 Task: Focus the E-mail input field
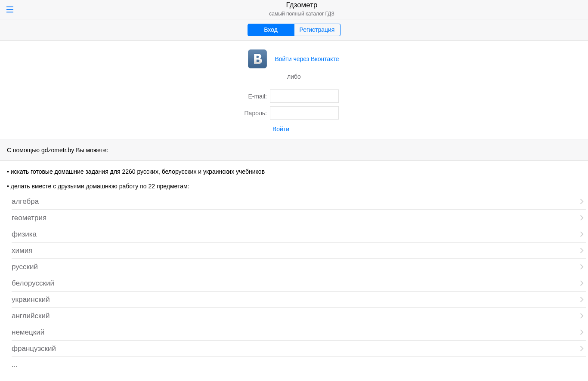(x=304, y=96)
